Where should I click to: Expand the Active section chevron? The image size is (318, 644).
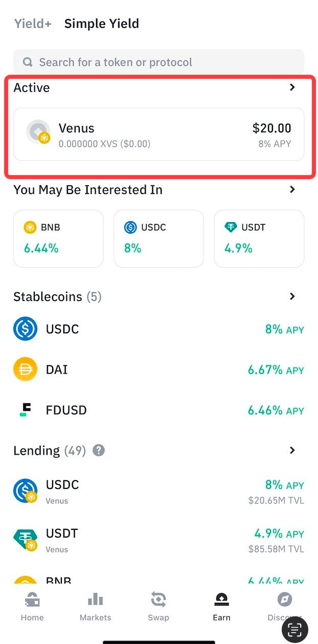point(292,87)
